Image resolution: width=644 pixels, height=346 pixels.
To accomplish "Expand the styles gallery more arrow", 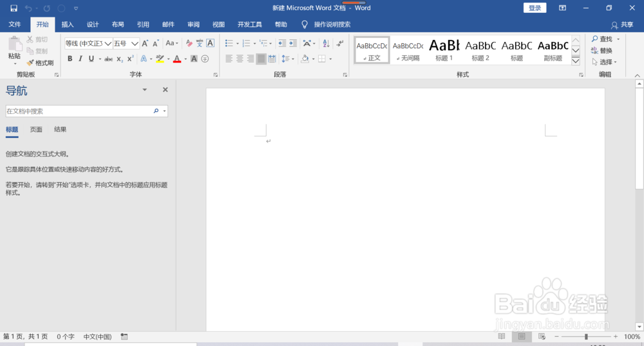I will [576, 61].
